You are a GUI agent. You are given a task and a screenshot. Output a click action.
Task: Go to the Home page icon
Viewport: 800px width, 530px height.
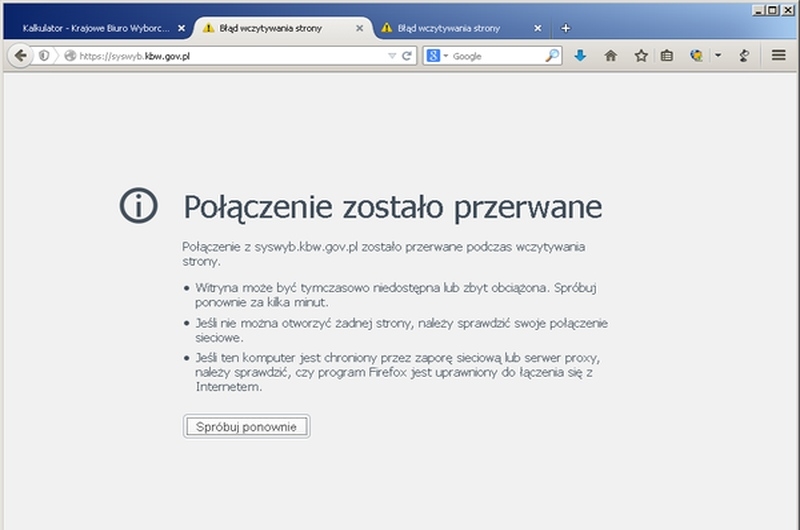pos(611,56)
